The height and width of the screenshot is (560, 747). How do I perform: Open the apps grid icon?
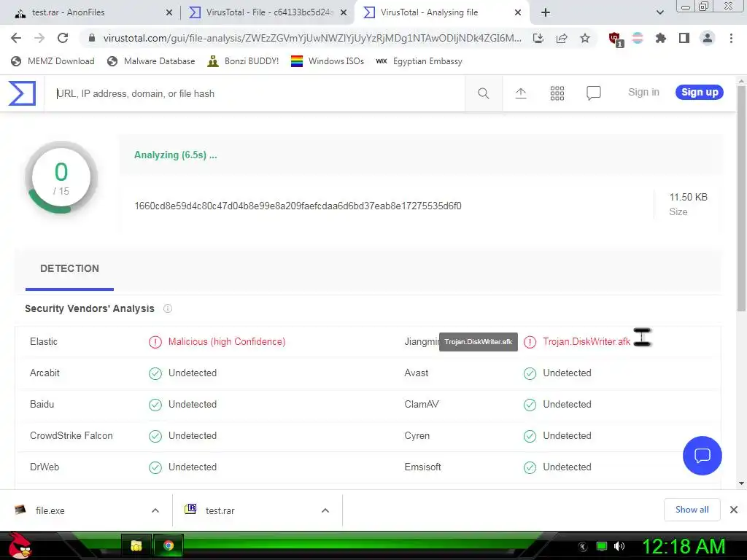(557, 93)
